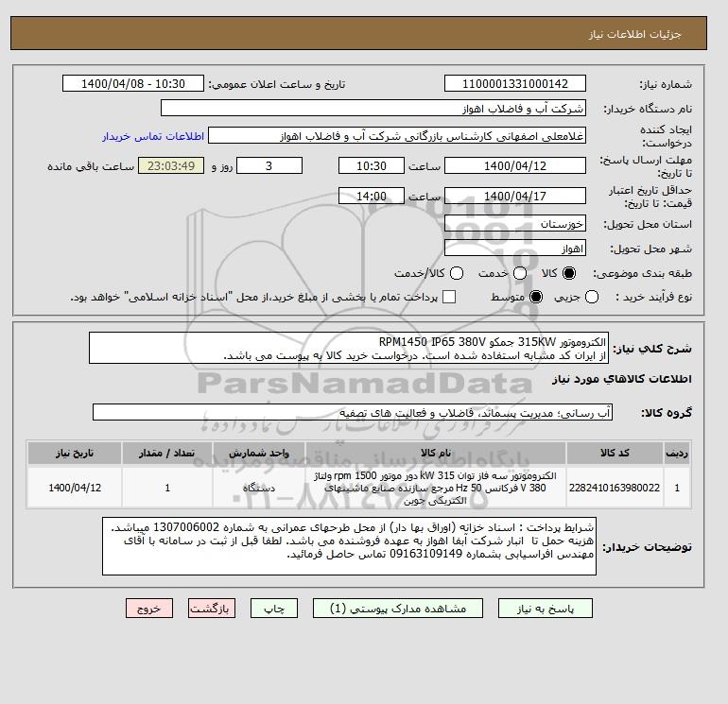Choose the جزیی purchase type radio
The height and width of the screenshot is (704, 728).
[x=592, y=297]
